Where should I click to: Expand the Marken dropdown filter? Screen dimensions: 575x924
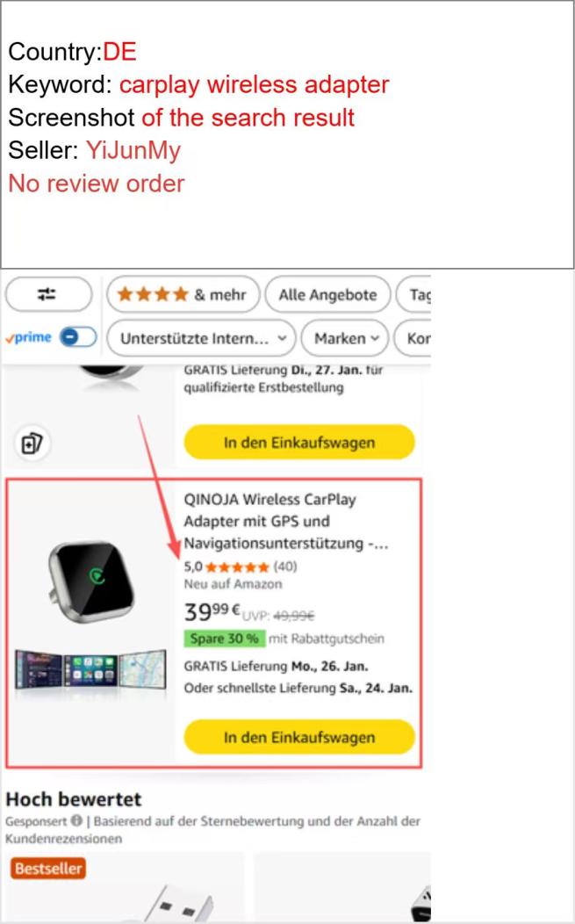(x=345, y=338)
